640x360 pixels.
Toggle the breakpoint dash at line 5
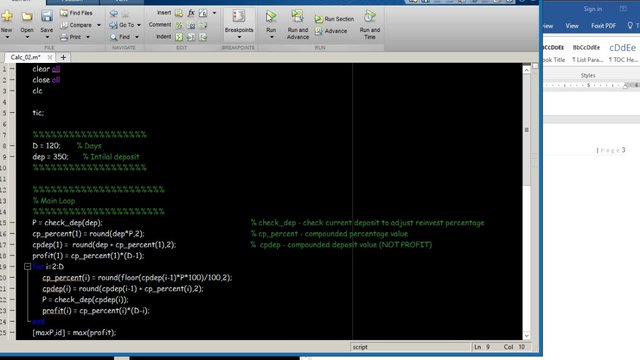point(12,113)
